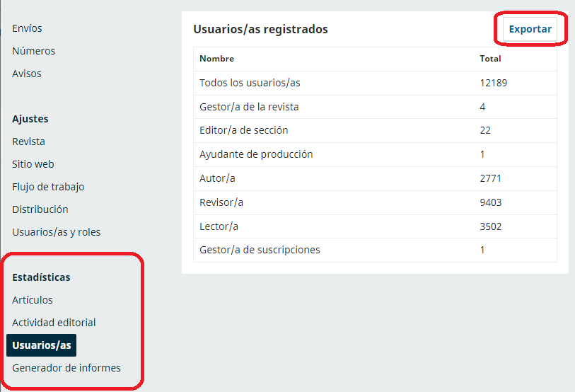Navigate to Sitio web settings
Screen dimensions: 575x392
click(x=33, y=164)
